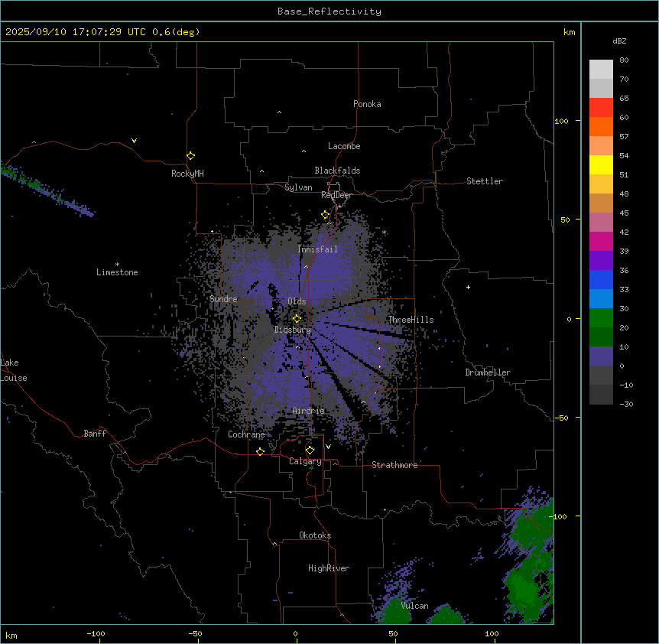
Task: Click the RedDeer city label
Action: [336, 195]
